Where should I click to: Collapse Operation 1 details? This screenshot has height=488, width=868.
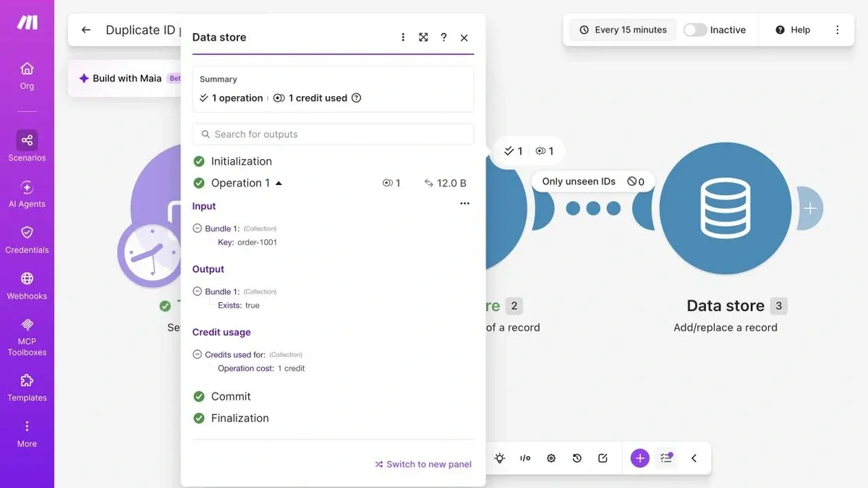(x=278, y=184)
